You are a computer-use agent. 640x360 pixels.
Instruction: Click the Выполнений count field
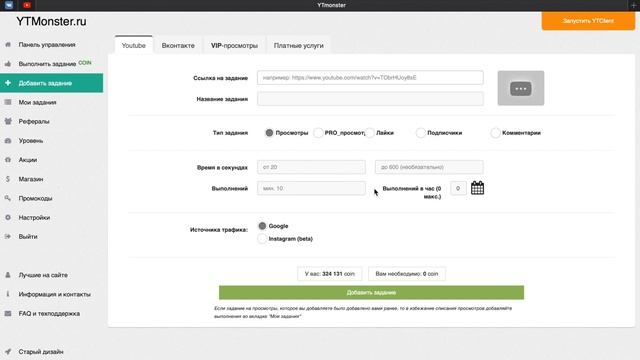click(x=311, y=188)
